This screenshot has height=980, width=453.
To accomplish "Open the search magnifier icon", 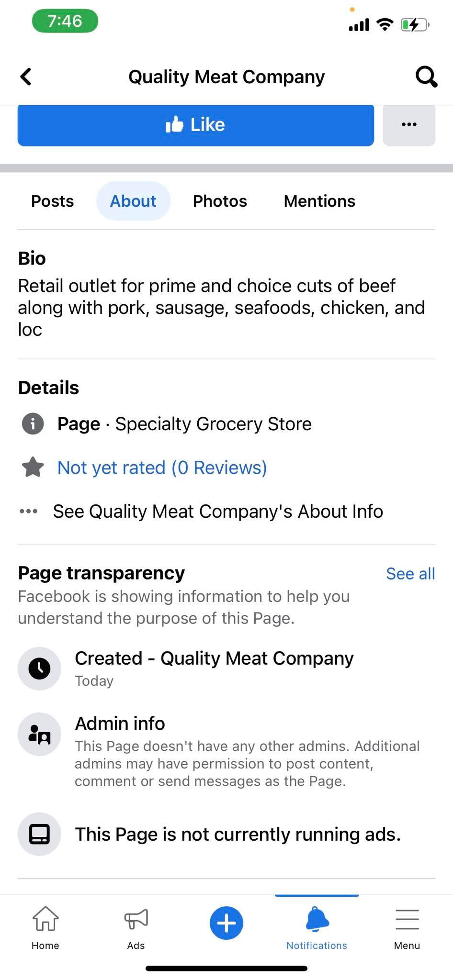I will (426, 77).
